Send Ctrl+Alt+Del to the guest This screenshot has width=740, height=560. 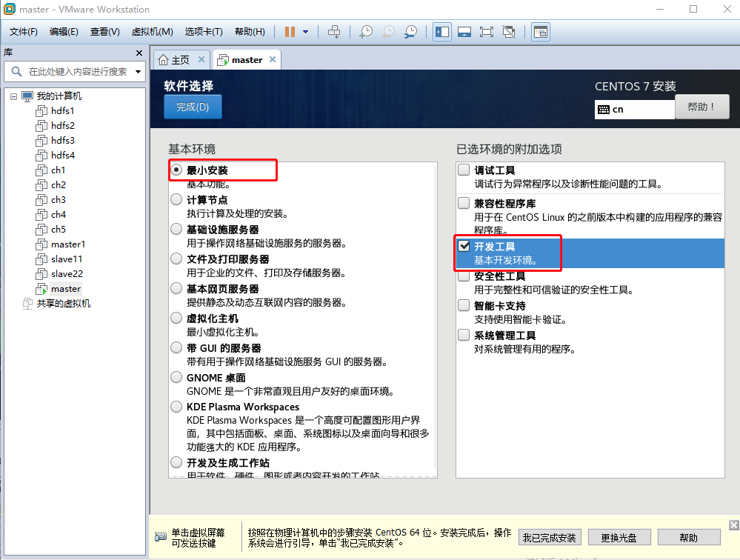[333, 31]
